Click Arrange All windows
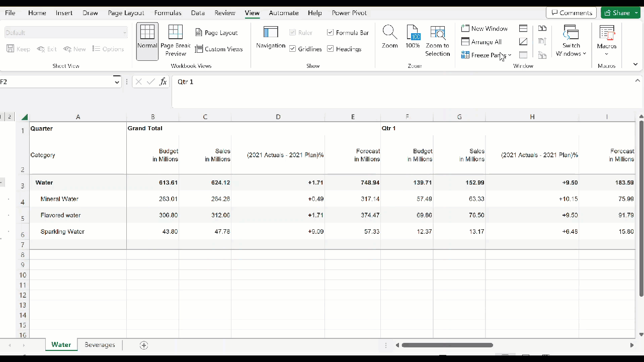The width and height of the screenshot is (644, 362). pos(484,42)
